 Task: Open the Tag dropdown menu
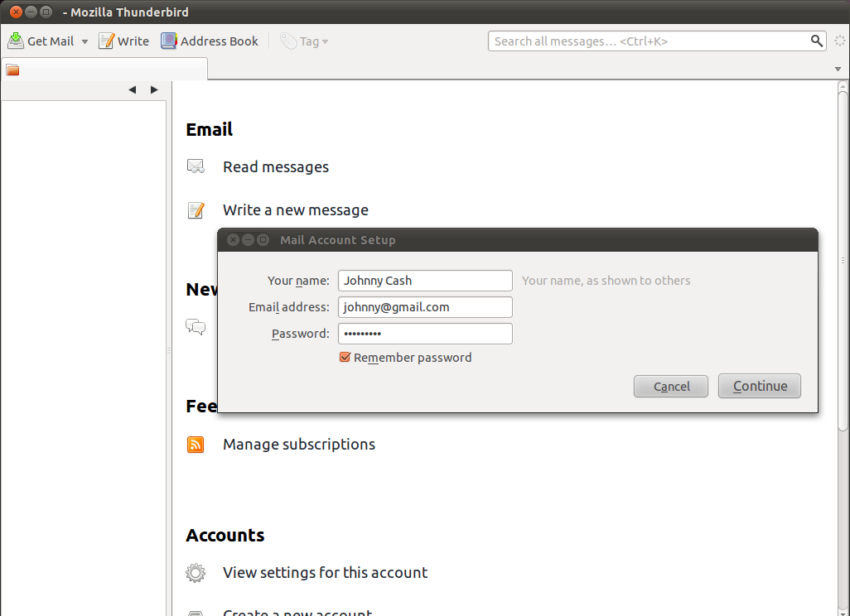pos(305,41)
